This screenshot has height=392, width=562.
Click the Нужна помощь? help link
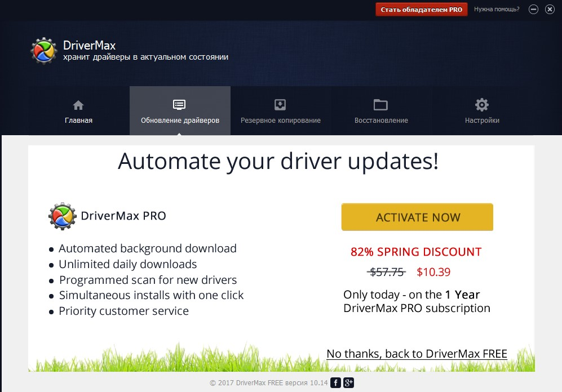[497, 10]
